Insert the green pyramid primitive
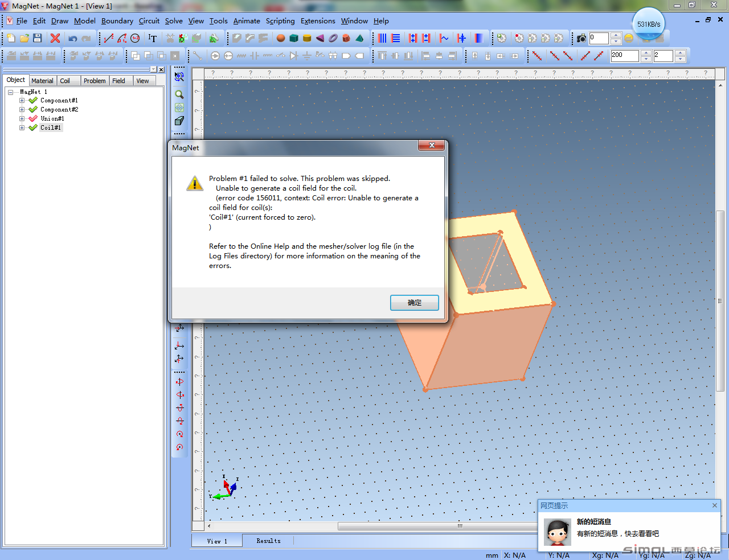Screen dimensions: 729x560 coord(359,38)
